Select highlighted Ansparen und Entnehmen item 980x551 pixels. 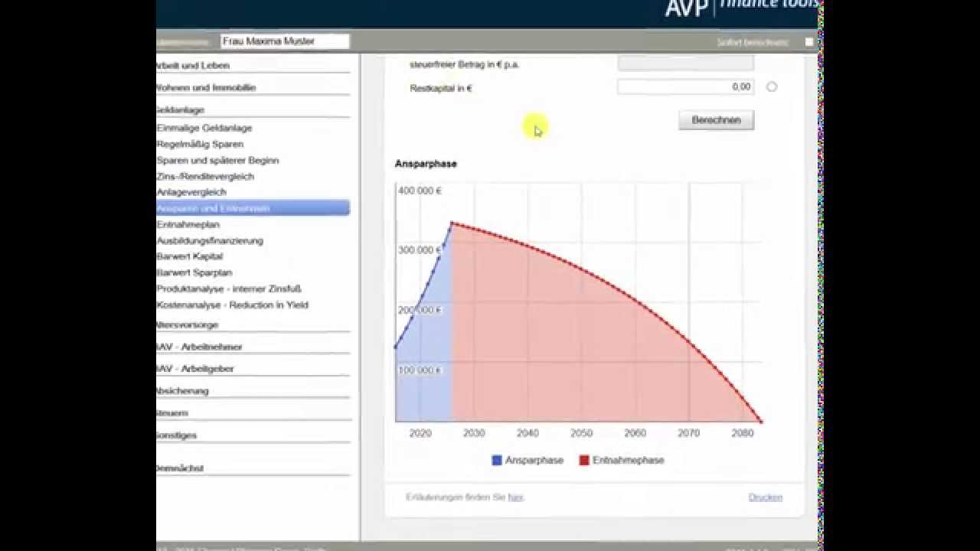tap(253, 208)
